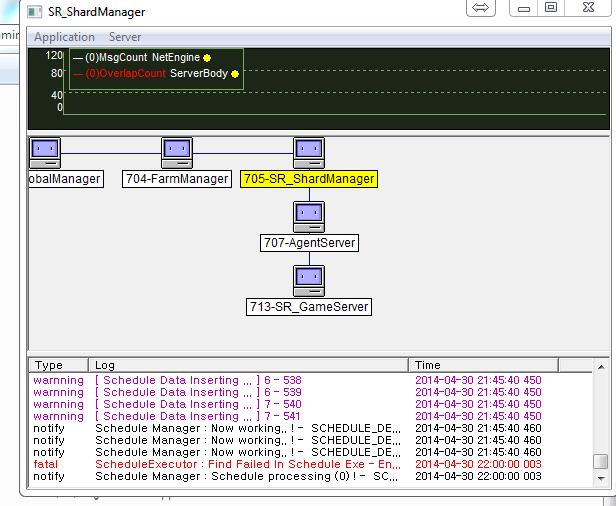Viewport: 616px width, 506px height.
Task: Click the fatal row's 22:00:00 003 timestamp
Action: (478, 464)
